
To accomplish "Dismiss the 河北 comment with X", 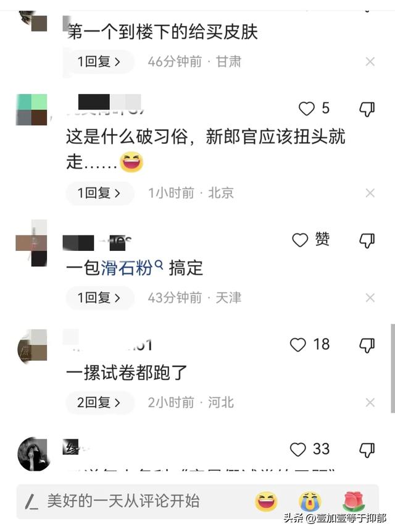I will 370,402.
